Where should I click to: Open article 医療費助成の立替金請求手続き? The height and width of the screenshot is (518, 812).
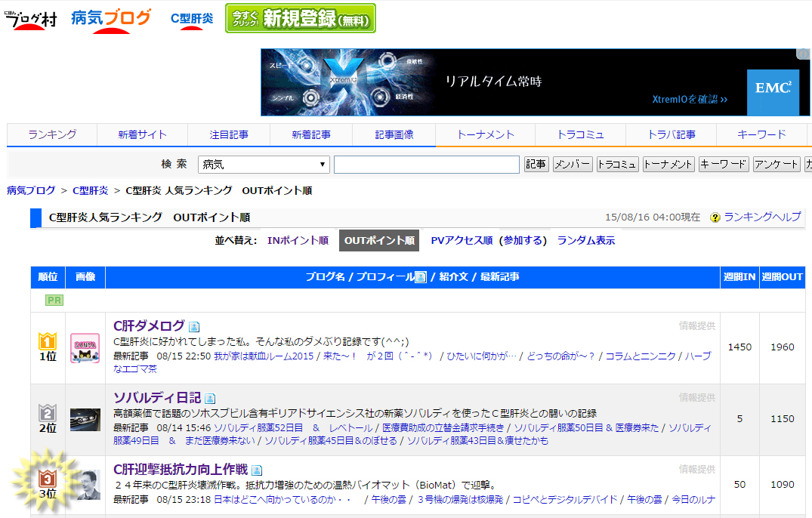(x=443, y=428)
